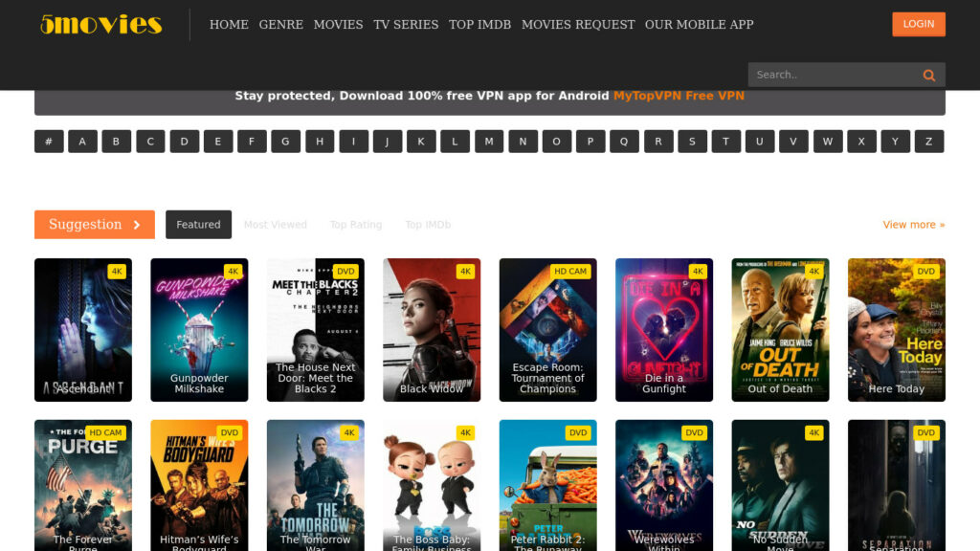Open MOVIES REQUEST page

coord(578,24)
